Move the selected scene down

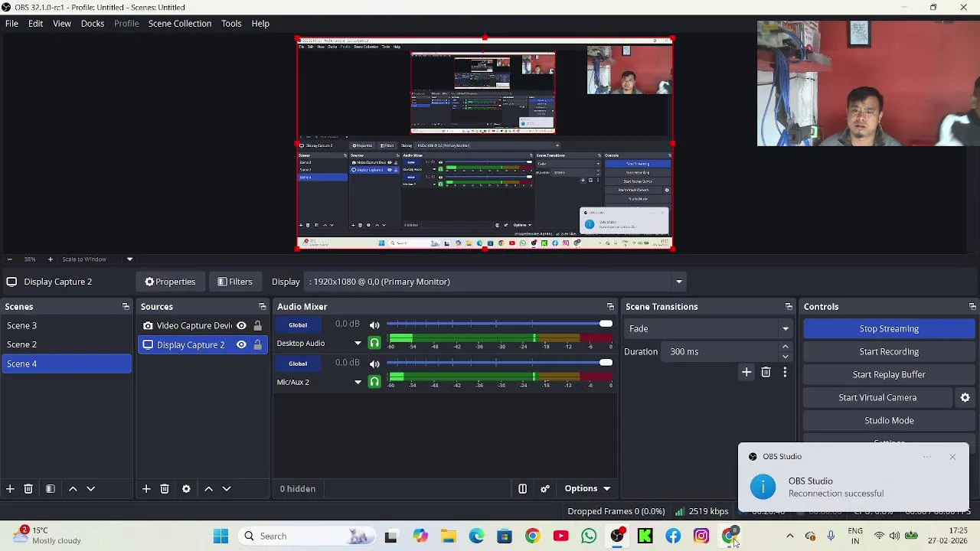[90, 488]
